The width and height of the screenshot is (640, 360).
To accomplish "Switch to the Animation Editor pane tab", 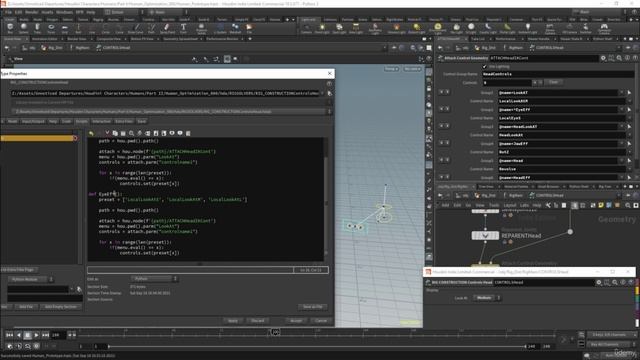I will [x=45, y=39].
